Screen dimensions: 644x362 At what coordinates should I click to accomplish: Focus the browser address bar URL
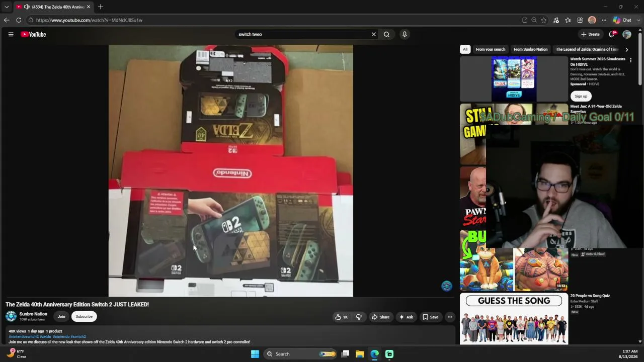click(x=90, y=20)
